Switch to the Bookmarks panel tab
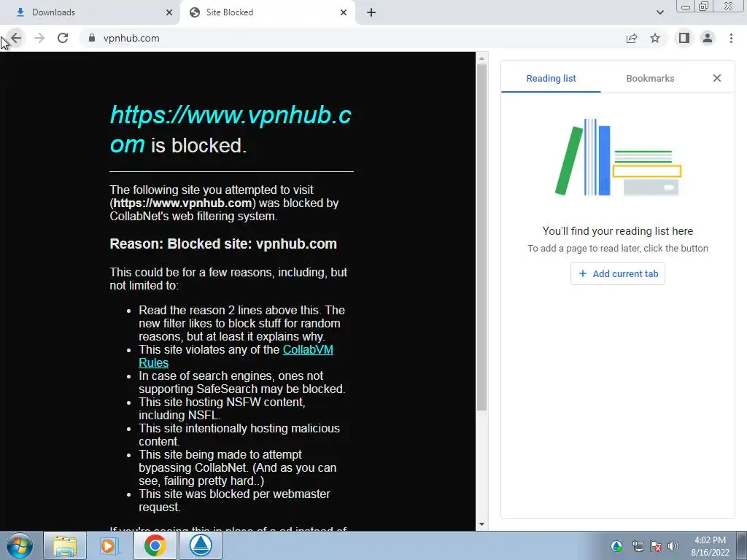747x560 pixels. (x=650, y=79)
